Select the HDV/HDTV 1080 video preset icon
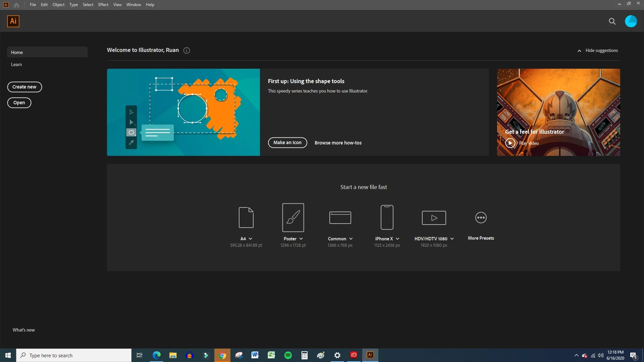 point(434,218)
